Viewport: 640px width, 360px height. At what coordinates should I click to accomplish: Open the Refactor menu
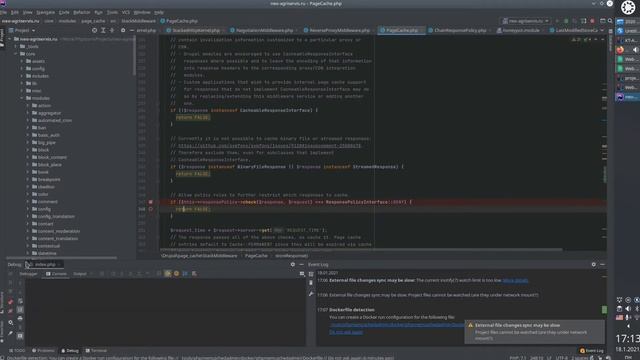(x=82, y=13)
